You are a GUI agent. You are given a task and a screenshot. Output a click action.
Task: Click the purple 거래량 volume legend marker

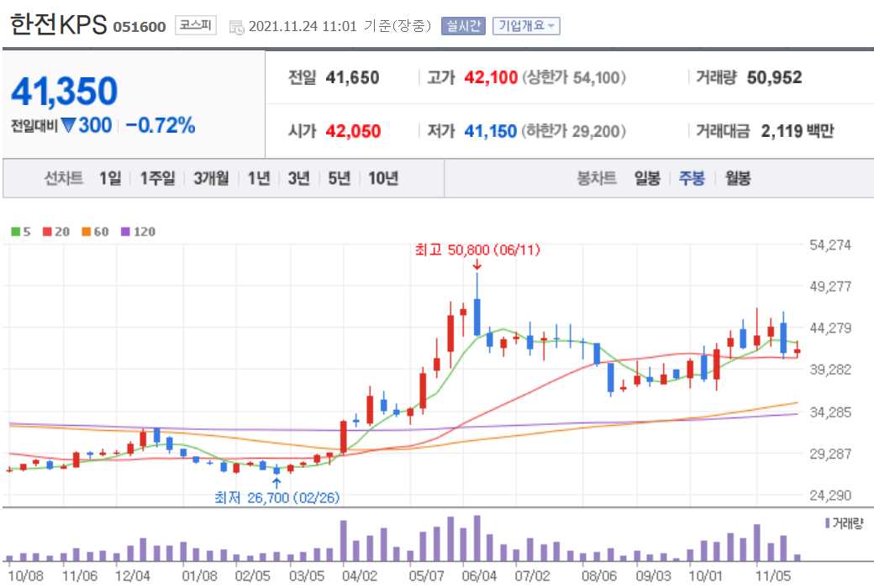[x=827, y=523]
